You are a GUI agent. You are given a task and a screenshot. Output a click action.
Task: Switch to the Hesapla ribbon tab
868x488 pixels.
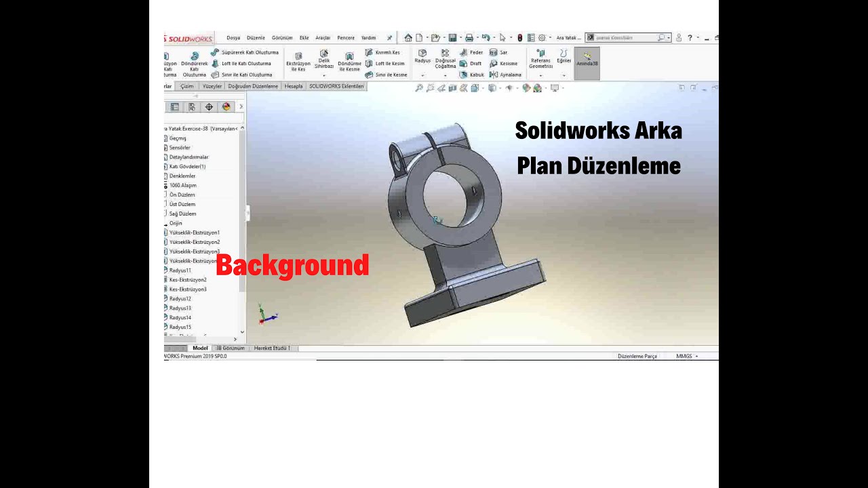(294, 86)
